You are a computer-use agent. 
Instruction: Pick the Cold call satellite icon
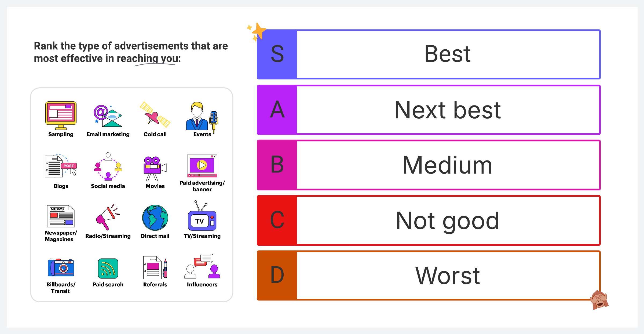click(x=155, y=115)
